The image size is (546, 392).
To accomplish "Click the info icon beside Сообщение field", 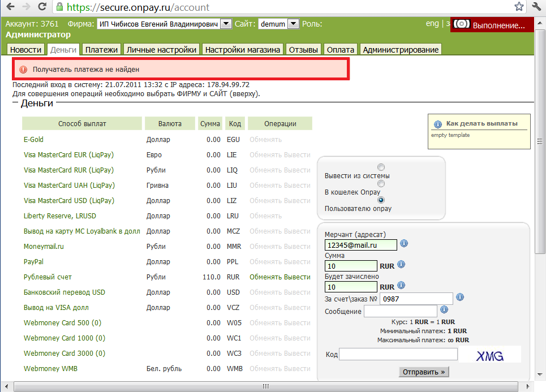I will click(x=444, y=310).
